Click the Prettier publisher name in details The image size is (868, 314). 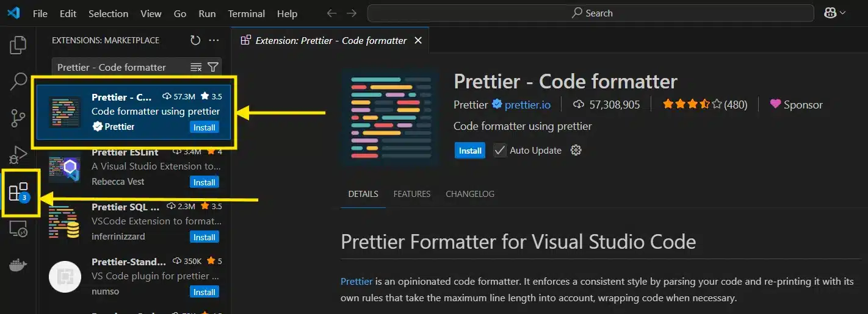click(471, 105)
